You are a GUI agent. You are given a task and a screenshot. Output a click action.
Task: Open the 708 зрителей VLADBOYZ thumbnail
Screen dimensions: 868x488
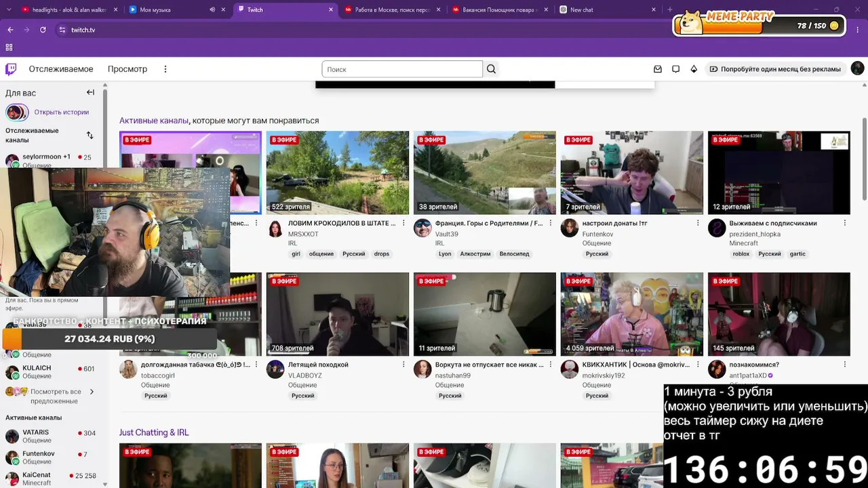pos(338,314)
